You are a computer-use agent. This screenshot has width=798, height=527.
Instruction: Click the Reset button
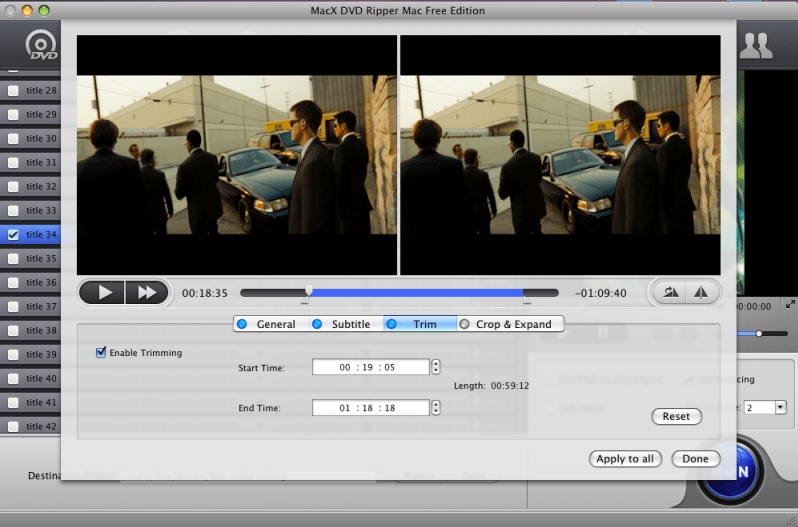tap(676, 416)
